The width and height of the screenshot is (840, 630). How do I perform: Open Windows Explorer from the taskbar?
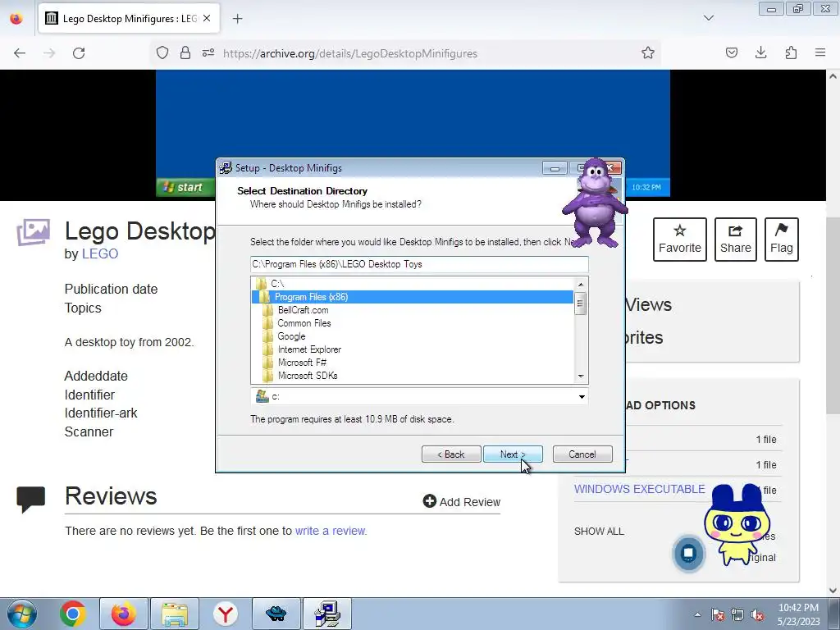pyautogui.click(x=175, y=614)
